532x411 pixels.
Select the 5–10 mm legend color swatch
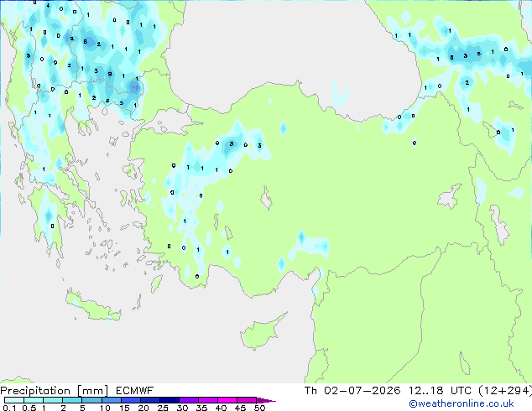pyautogui.click(x=92, y=400)
